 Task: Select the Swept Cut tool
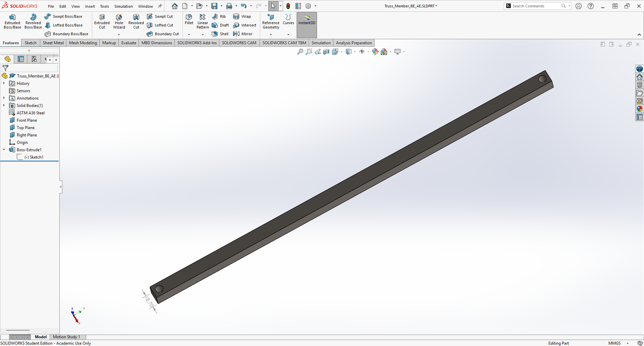(160, 16)
